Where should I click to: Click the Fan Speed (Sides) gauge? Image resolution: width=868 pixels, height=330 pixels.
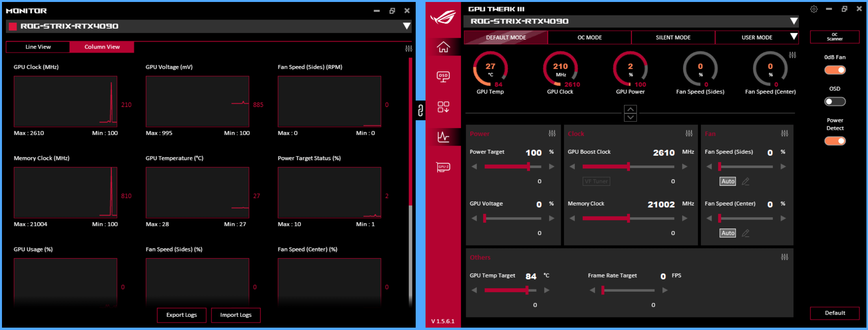click(700, 69)
